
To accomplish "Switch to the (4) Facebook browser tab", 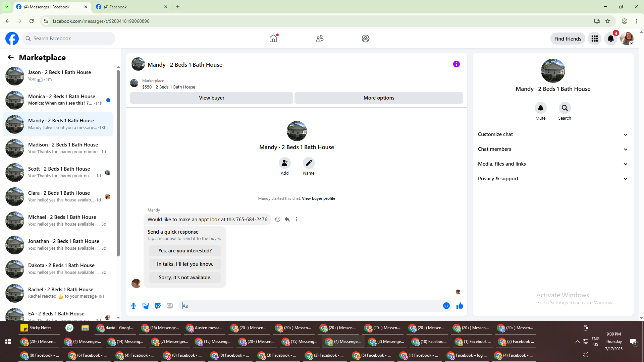I will (132, 7).
